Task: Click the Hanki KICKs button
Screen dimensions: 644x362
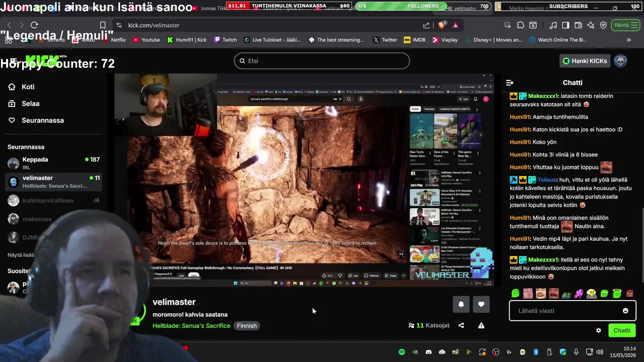Action: click(585, 61)
